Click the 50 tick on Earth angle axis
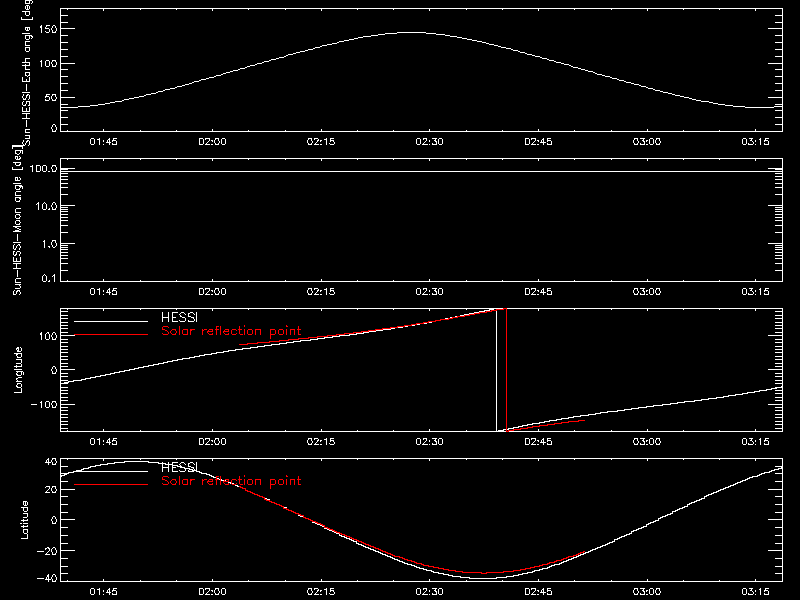This screenshot has width=800, height=600. [x=51, y=98]
